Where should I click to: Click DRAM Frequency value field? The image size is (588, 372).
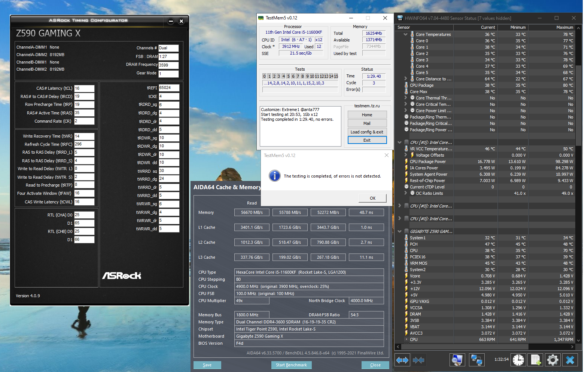(168, 65)
